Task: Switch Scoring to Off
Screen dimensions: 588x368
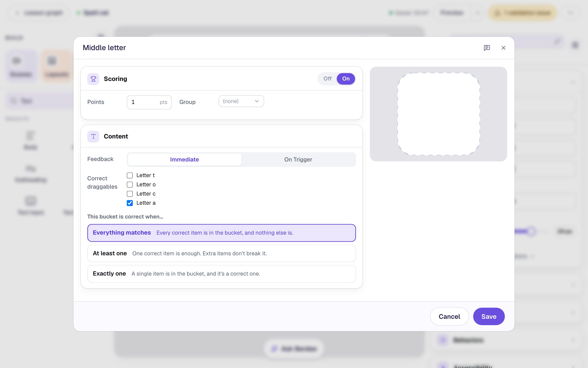Action: pos(327,79)
